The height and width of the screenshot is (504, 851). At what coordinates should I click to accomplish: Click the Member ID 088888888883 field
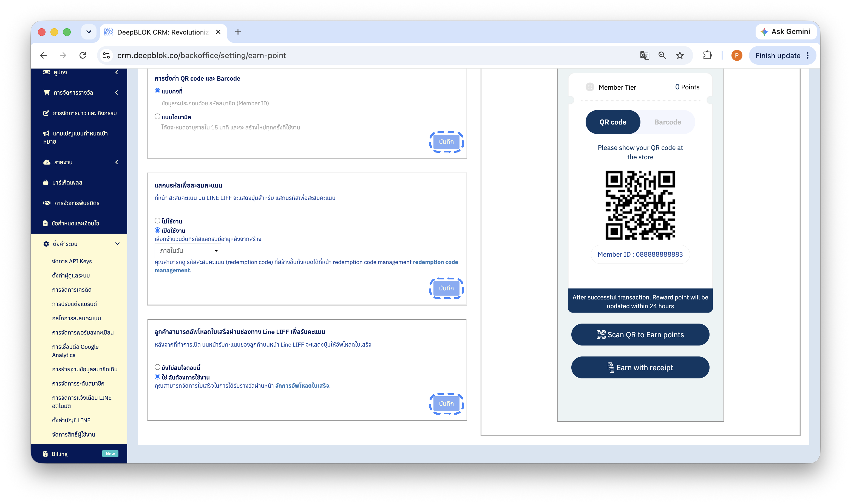tap(640, 254)
